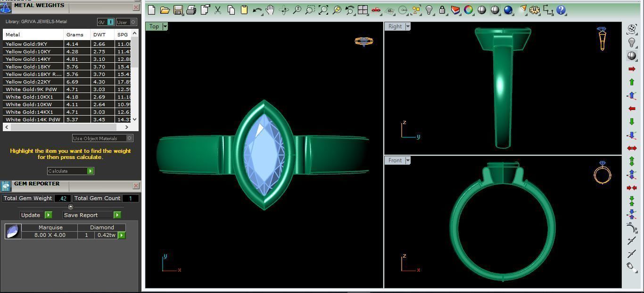Select the Yellow Gold:14KY row
This screenshot has width=644, height=293.
(67, 59)
